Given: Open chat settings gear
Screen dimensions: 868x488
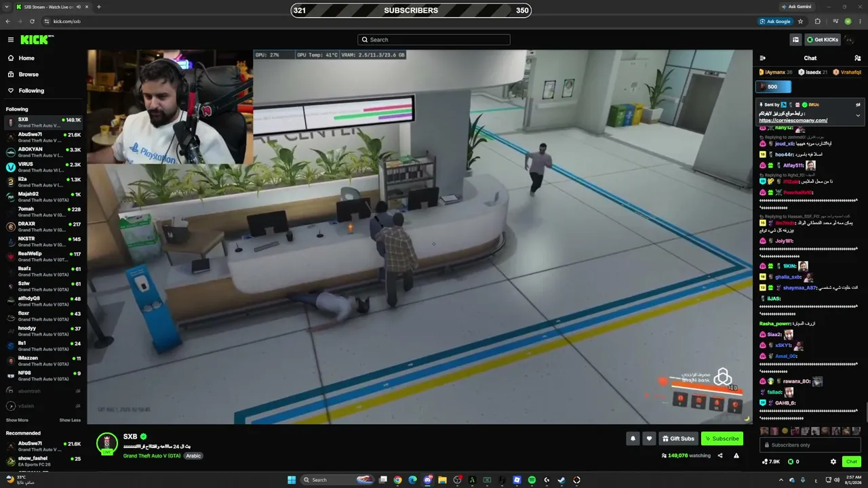Looking at the screenshot, I should coord(833,462).
